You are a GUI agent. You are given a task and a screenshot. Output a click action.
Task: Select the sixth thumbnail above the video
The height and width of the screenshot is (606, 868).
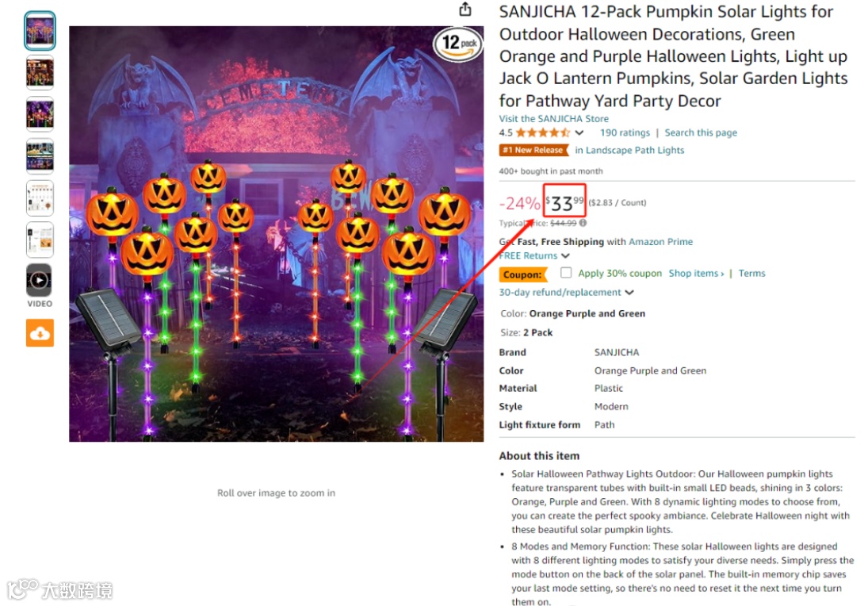[x=40, y=240]
